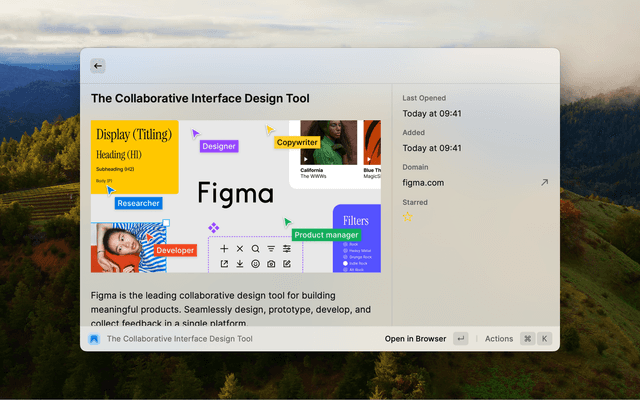Screen dimensions: 640x400
Task: Click the plus icon in preview toolbar
Action: coord(224,248)
